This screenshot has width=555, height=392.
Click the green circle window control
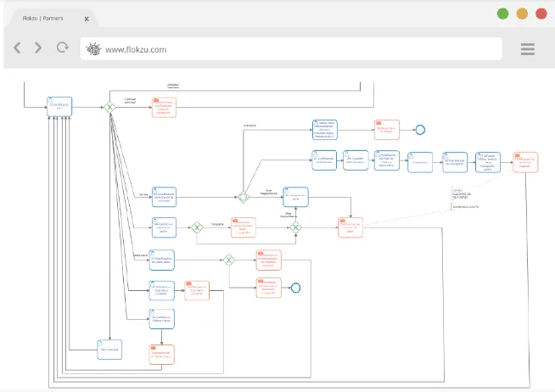click(502, 14)
